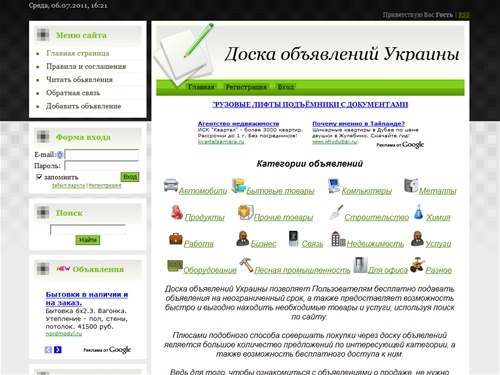Viewport: 500px width, 375px height.
Task: Focus the E-mail input field
Action: [x=102, y=154]
